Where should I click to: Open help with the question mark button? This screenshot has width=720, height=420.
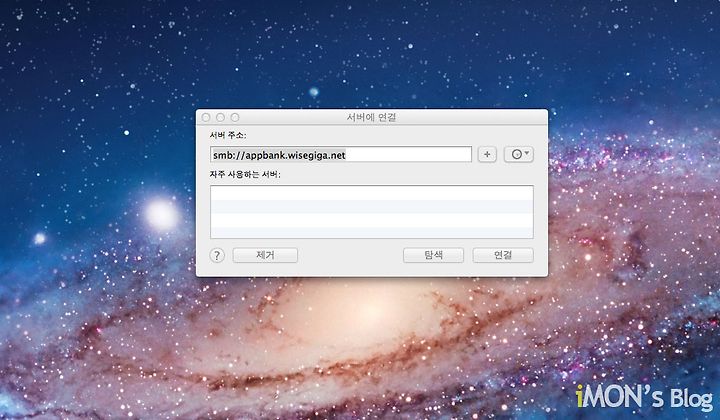click(x=217, y=255)
